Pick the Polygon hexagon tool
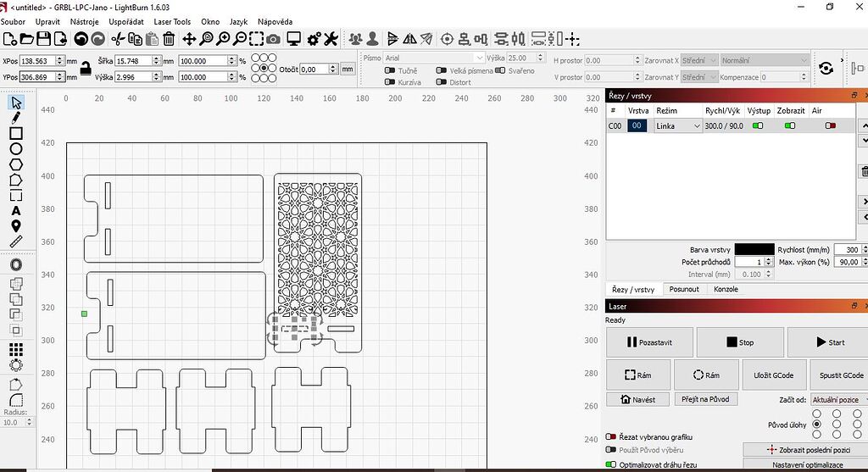 [x=16, y=164]
